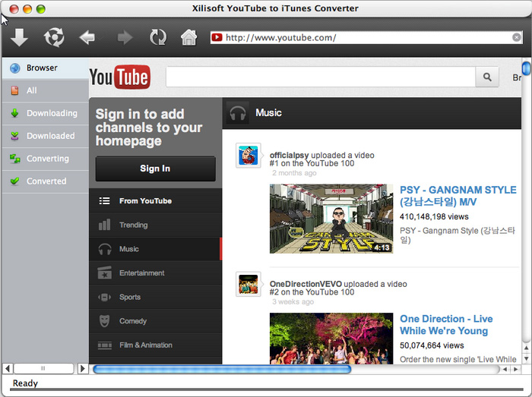Click the convert toolbar icon
This screenshot has height=397, width=532.
pos(54,37)
